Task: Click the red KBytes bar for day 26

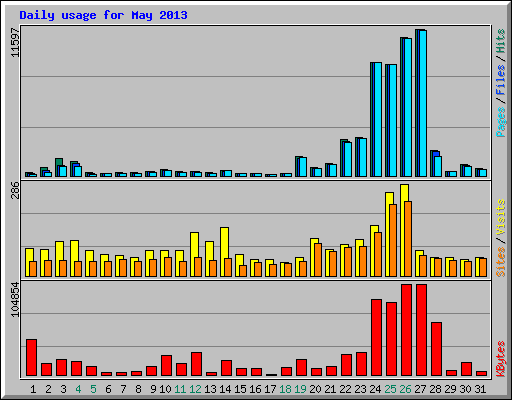Action: 407,330
